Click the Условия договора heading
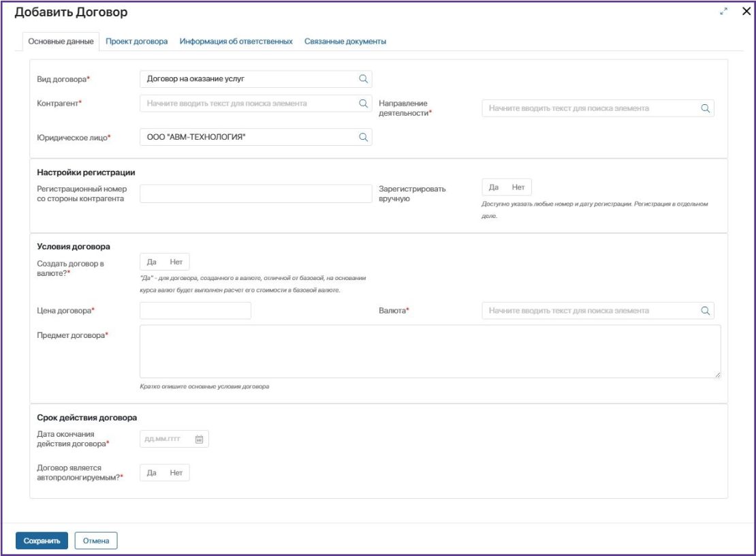The width and height of the screenshot is (756, 556). 74,247
